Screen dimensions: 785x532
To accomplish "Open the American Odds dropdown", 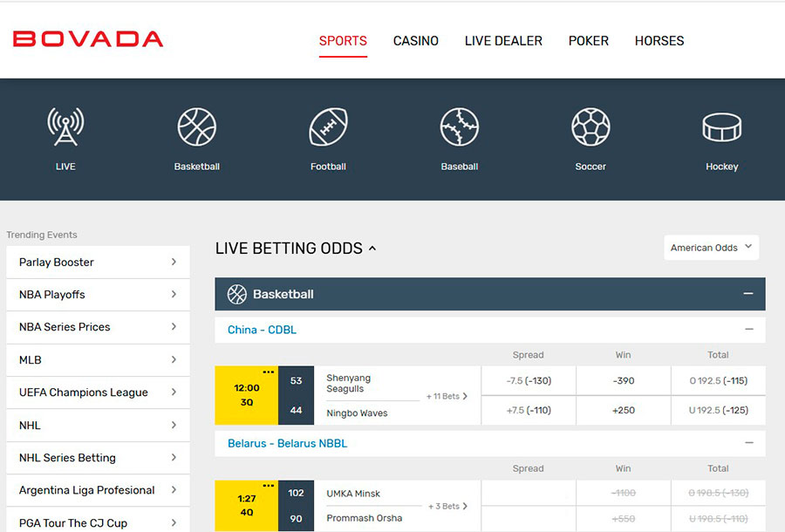I will (711, 248).
